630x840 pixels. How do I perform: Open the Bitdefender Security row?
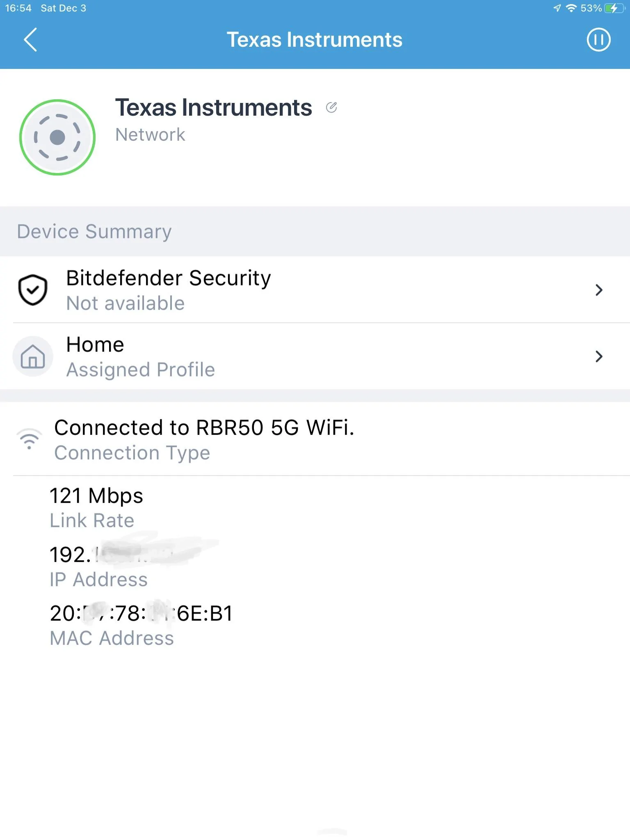coord(287,290)
